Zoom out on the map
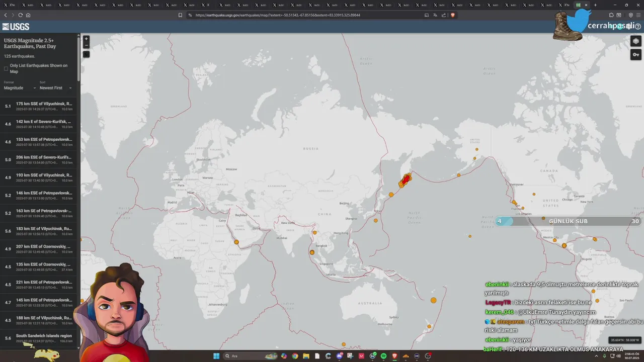Image resolution: width=644 pixels, height=362 pixels. [x=86, y=45]
